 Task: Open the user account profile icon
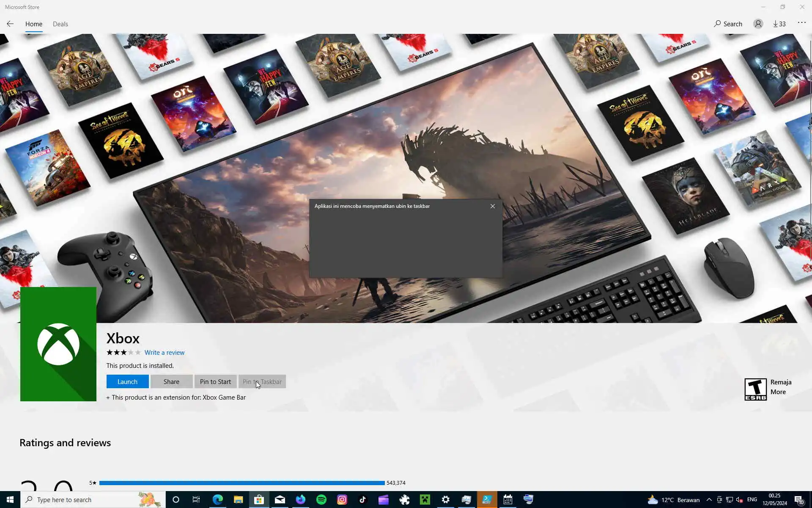pyautogui.click(x=758, y=24)
